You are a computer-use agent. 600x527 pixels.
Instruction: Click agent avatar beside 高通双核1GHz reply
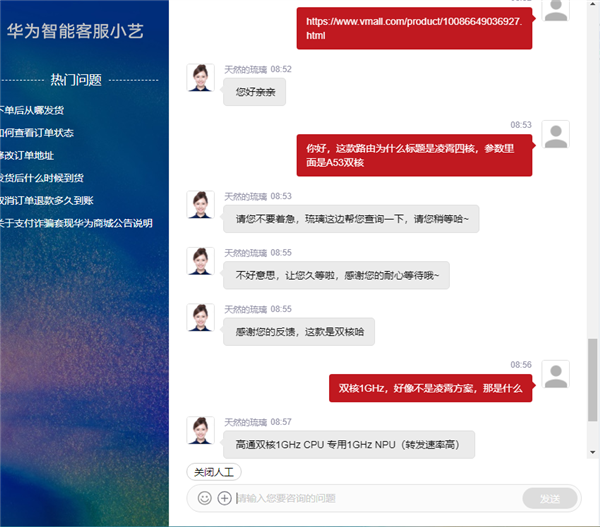pos(201,431)
